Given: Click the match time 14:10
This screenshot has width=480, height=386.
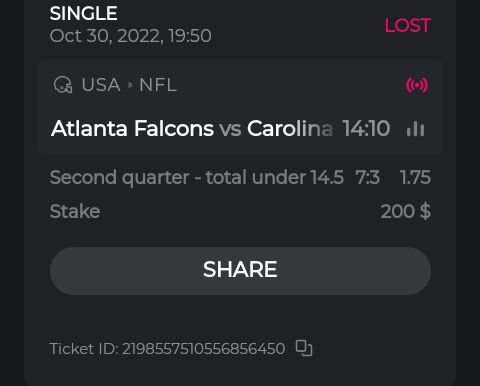Looking at the screenshot, I should (x=366, y=129).
